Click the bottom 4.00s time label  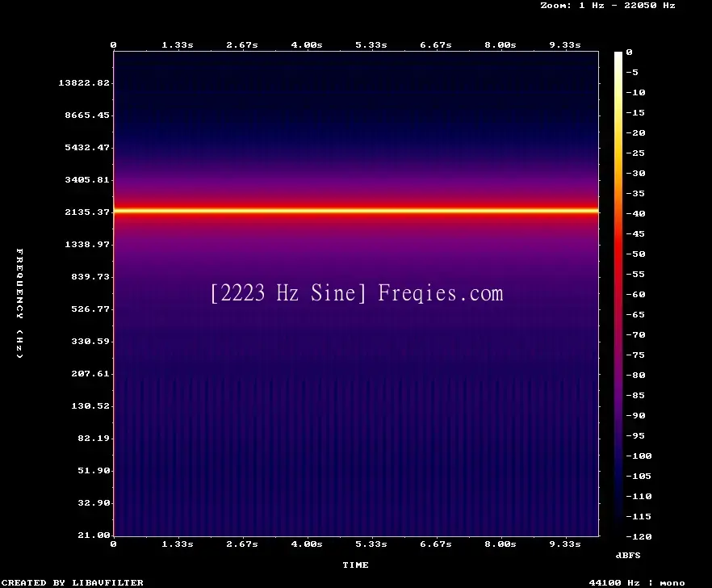(x=307, y=544)
